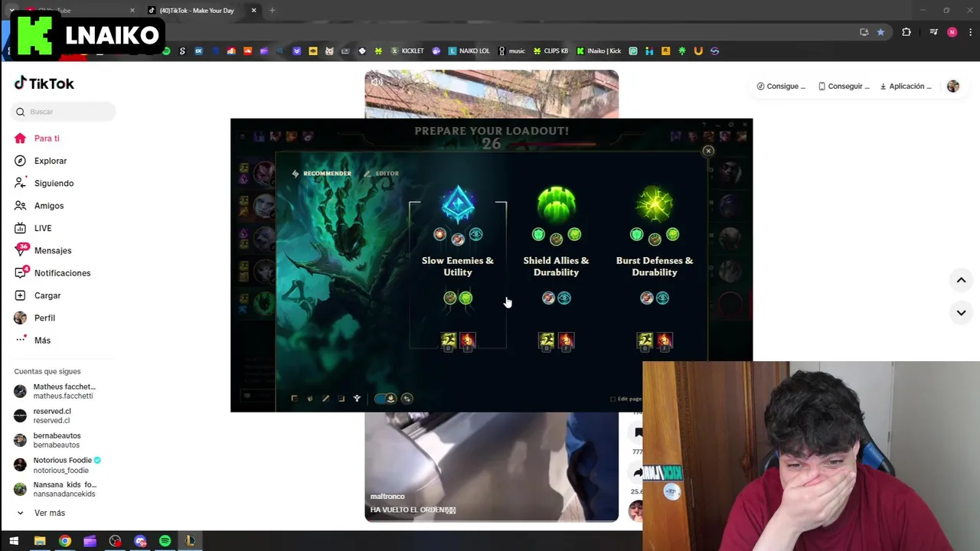Bookmark this page with star icon
The width and height of the screenshot is (980, 551).
point(880,32)
